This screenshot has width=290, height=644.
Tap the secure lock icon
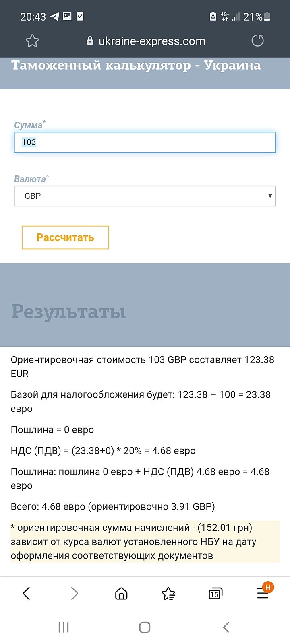click(x=90, y=41)
